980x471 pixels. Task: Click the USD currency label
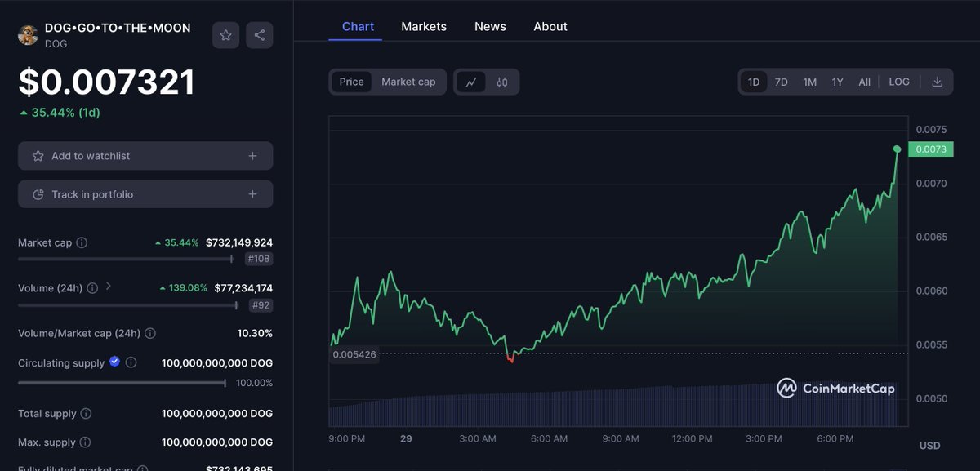point(929,446)
